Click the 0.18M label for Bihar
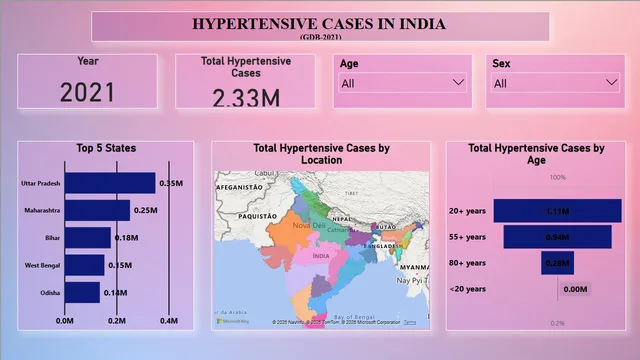 127,238
